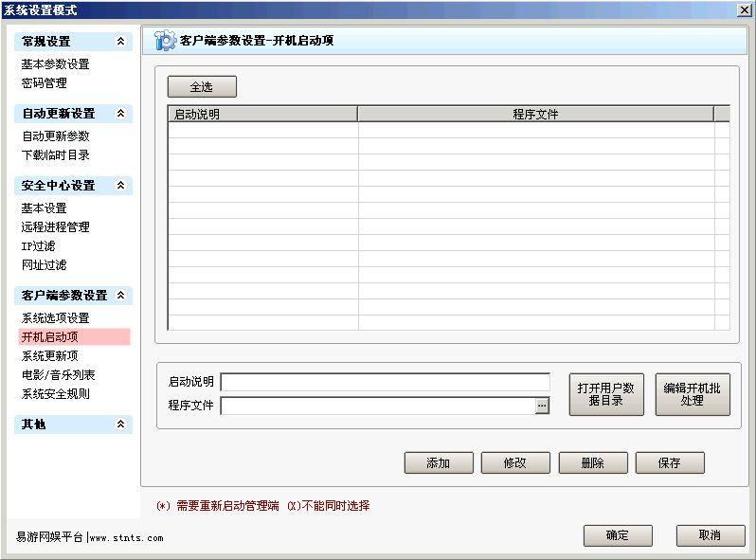Click the 其他 section header
The image size is (756, 560).
click(73, 424)
